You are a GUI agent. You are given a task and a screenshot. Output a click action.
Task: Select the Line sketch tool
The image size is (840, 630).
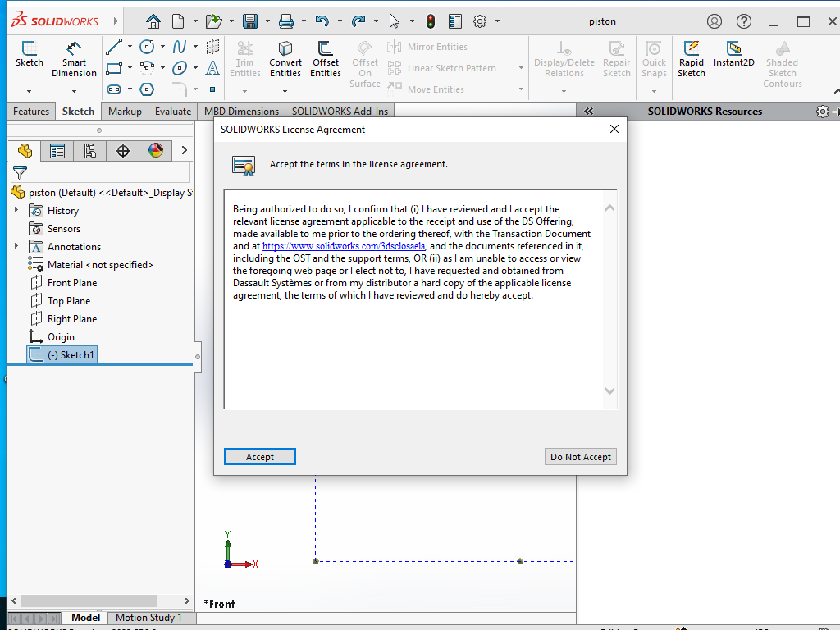pos(113,47)
